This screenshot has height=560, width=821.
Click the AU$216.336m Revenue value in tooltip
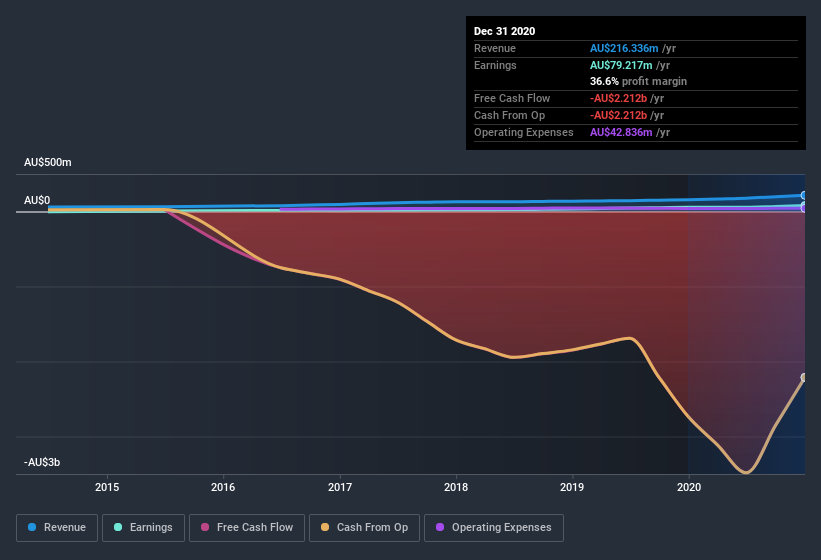point(624,48)
